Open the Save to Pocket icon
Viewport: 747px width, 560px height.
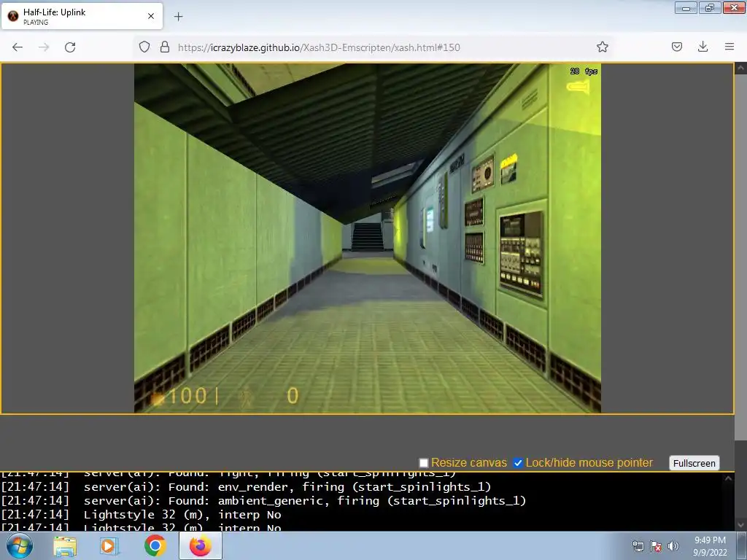coord(677,47)
